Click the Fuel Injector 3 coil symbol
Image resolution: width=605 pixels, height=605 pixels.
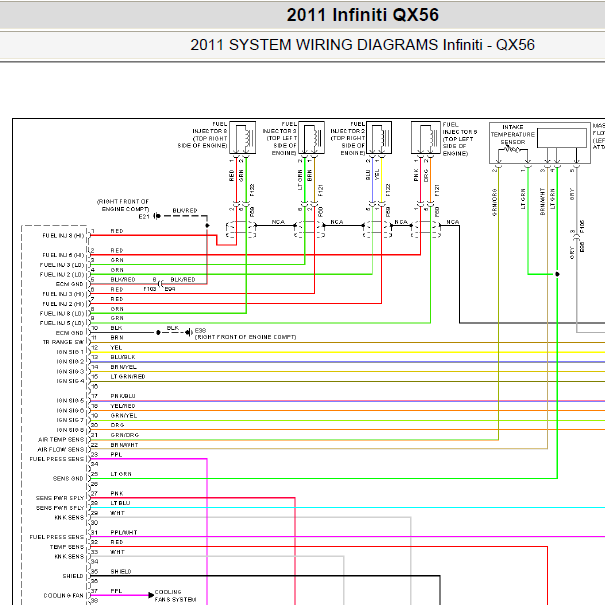(311, 138)
